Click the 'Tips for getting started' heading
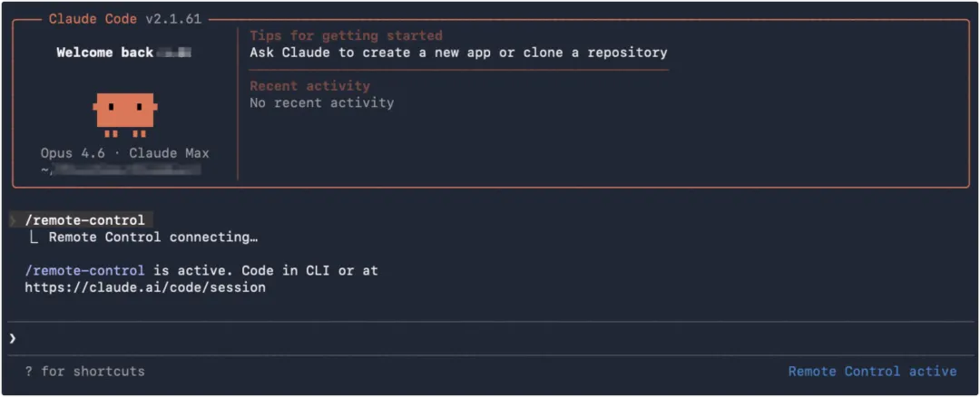The height and width of the screenshot is (397, 980). click(346, 35)
